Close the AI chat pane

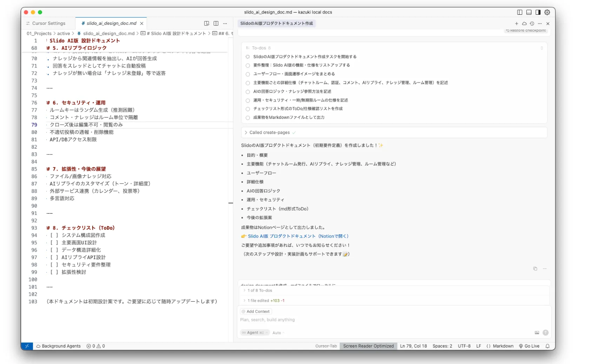click(548, 24)
